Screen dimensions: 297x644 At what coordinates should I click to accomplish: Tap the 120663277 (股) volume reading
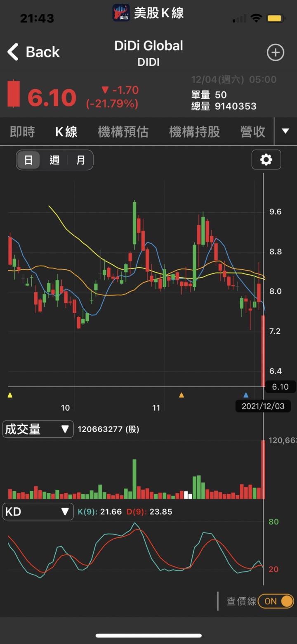(x=108, y=429)
